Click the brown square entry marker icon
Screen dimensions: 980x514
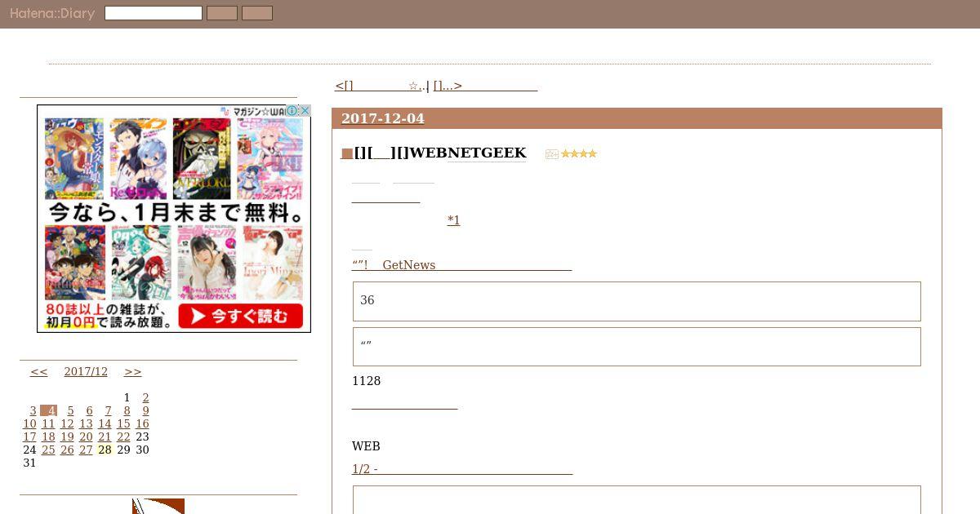click(347, 153)
